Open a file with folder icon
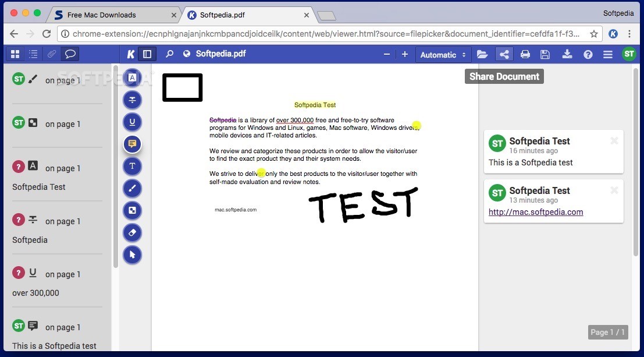The width and height of the screenshot is (644, 357). 482,54
